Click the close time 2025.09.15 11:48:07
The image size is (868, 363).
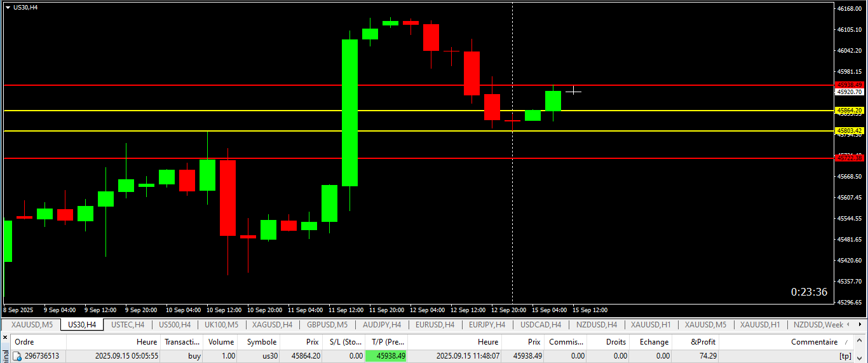tap(468, 357)
